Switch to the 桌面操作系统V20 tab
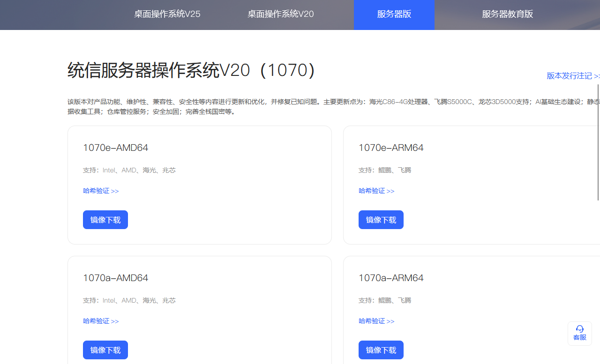600x364 pixels. click(x=281, y=14)
